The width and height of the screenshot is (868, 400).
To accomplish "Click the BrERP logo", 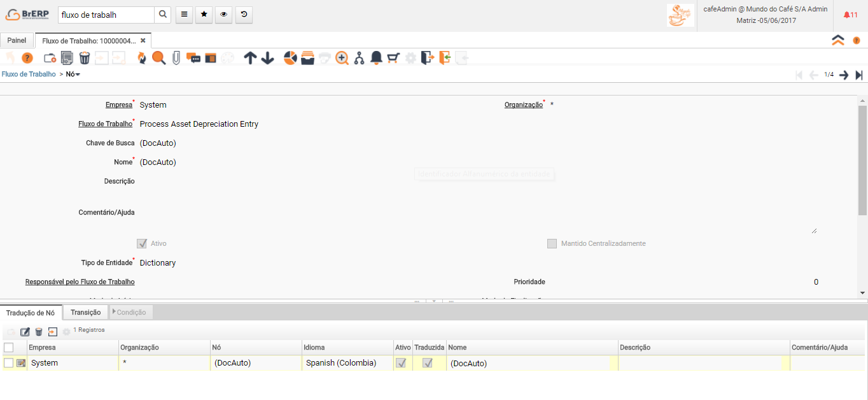I will coord(27,15).
